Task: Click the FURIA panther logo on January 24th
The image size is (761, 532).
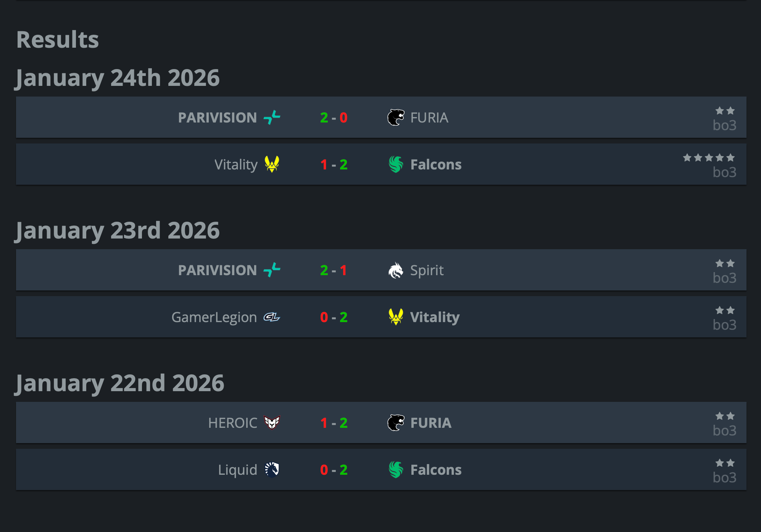Action: (396, 117)
